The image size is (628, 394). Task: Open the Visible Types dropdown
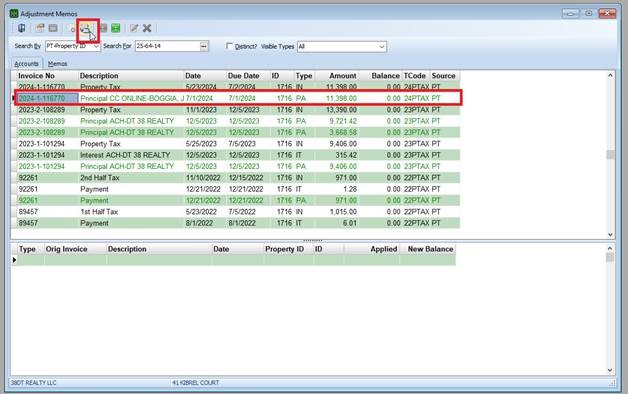tap(382, 46)
